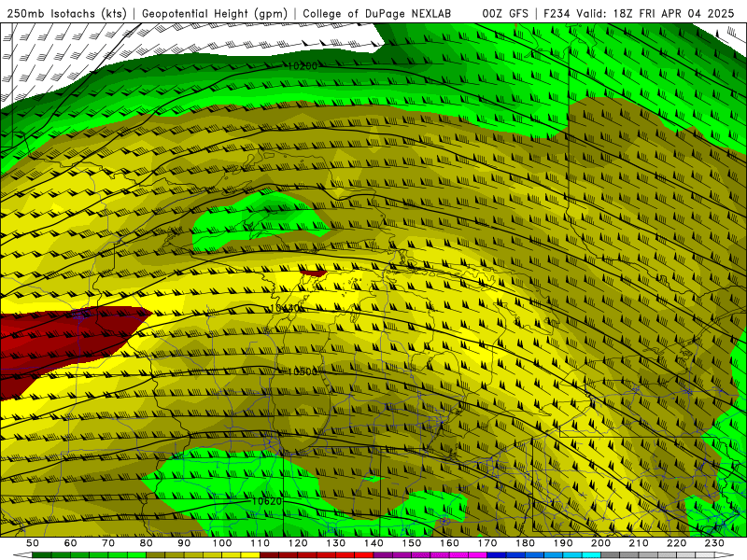Select the purple swatch beginning at 140
Viewport: 747px width, 560px height.
[x=383, y=554]
